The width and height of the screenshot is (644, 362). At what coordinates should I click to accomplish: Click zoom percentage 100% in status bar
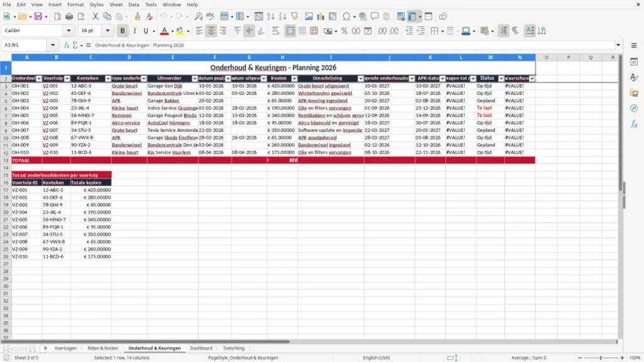pyautogui.click(x=635, y=358)
